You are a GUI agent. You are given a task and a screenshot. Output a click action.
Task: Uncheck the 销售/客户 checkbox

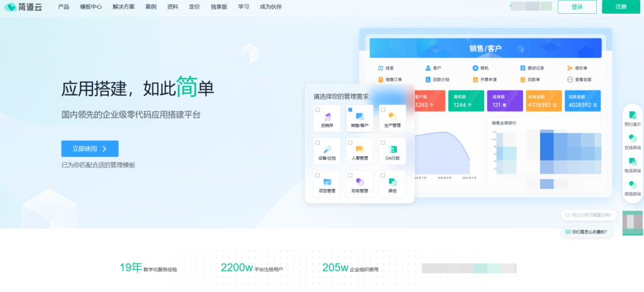pyautogui.click(x=350, y=109)
